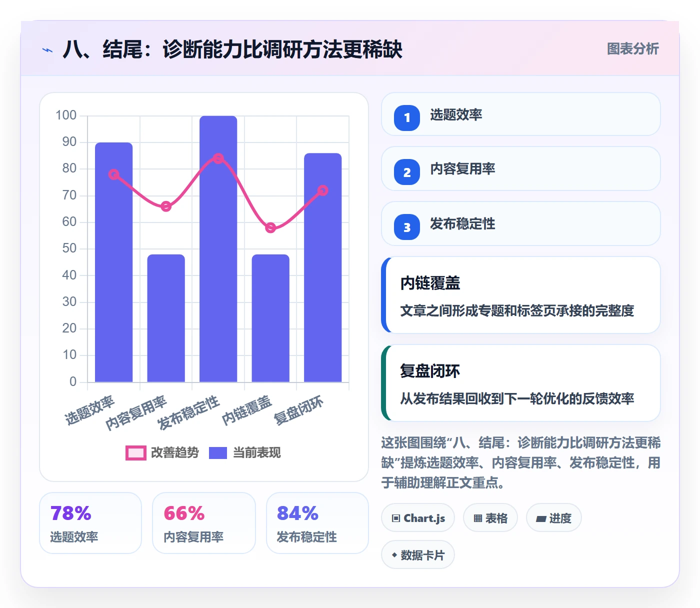Select the 发布稳定性 list item

pyautogui.click(x=520, y=223)
